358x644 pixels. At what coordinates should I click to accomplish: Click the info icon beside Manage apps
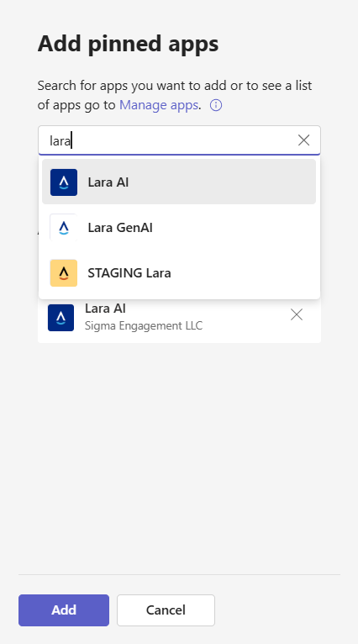[216, 106]
